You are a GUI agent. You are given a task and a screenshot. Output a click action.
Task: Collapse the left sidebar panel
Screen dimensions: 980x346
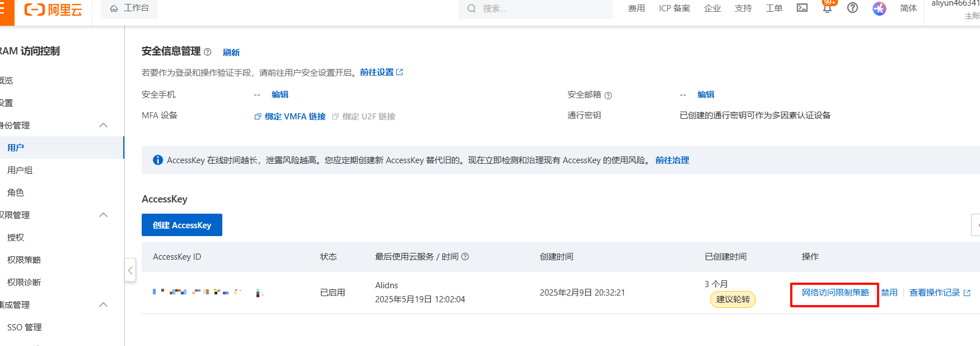130,270
